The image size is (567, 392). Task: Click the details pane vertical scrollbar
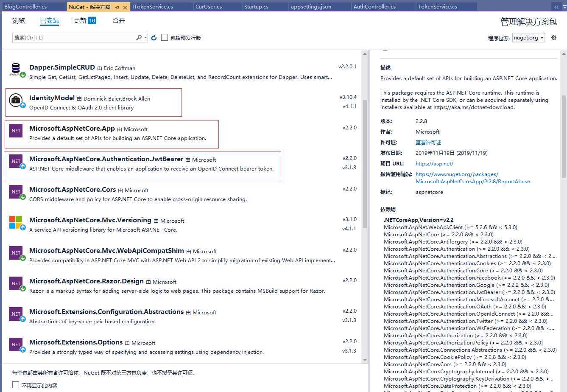(x=564, y=136)
